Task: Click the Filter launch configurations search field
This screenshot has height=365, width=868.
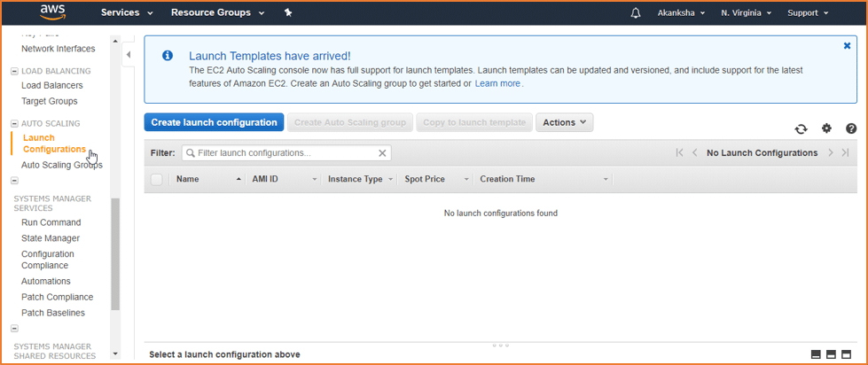Action: (286, 153)
